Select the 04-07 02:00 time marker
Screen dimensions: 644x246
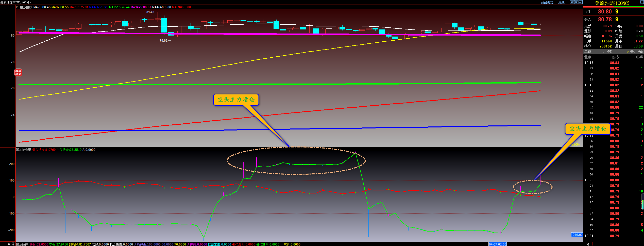(x=497, y=244)
